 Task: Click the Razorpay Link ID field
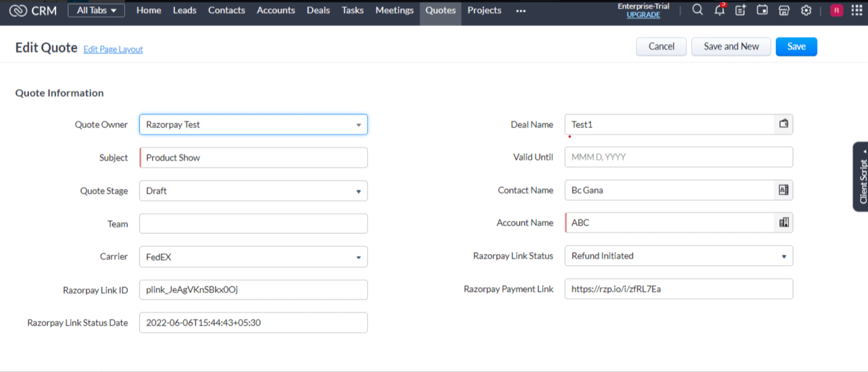(x=253, y=290)
